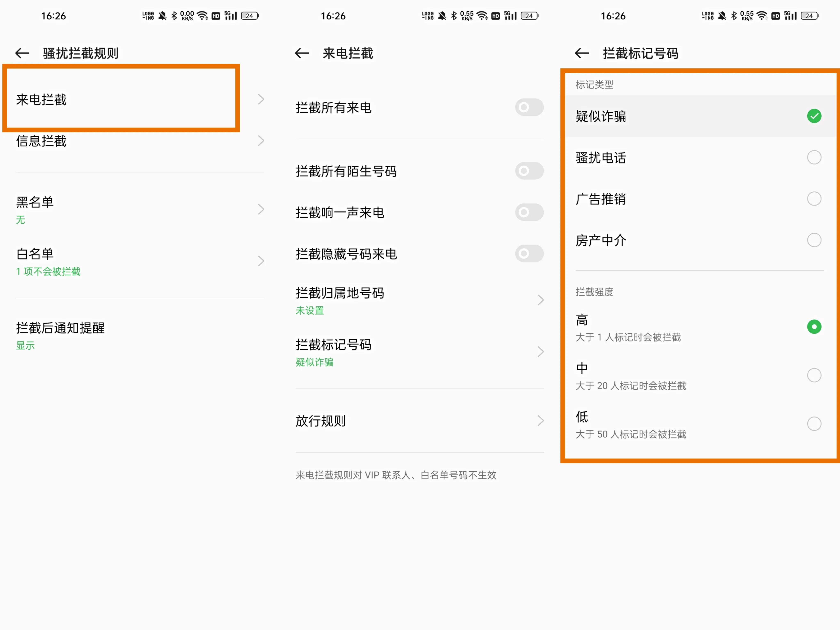This screenshot has width=840, height=630.
Task: Tap Bluetooth icon in left screen status bar
Action: pyautogui.click(x=174, y=16)
